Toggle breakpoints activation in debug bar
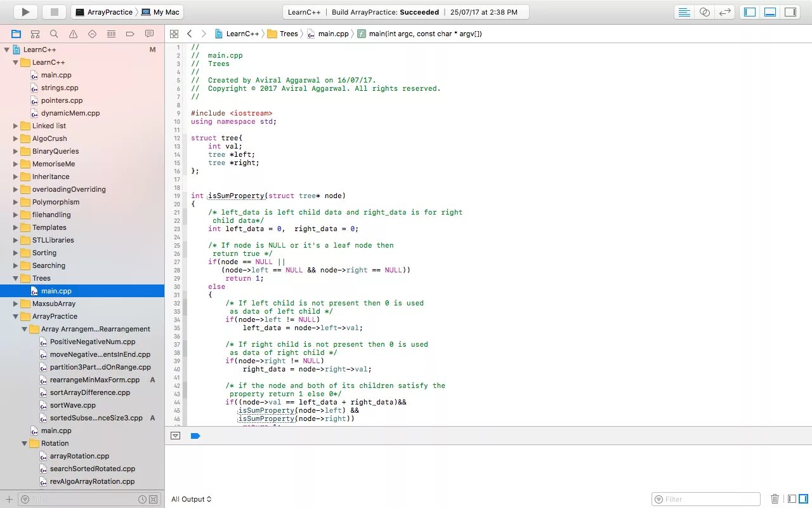This screenshot has width=812, height=508. click(195, 436)
